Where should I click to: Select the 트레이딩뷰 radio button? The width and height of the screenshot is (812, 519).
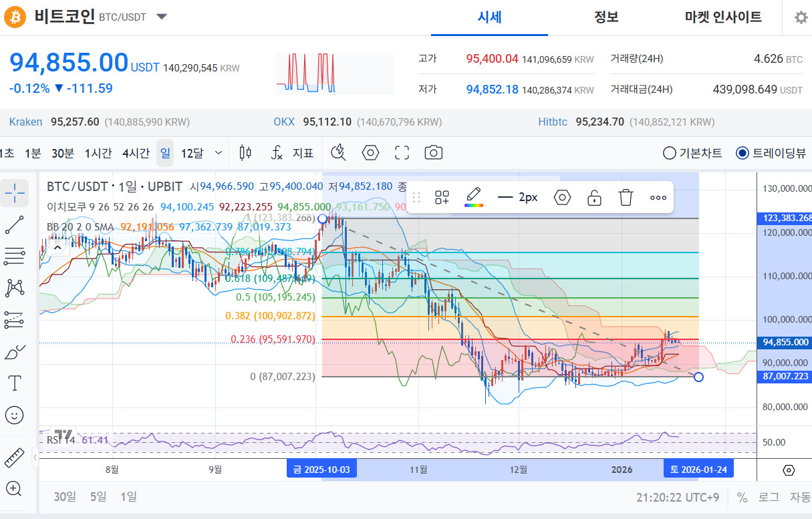pos(742,153)
